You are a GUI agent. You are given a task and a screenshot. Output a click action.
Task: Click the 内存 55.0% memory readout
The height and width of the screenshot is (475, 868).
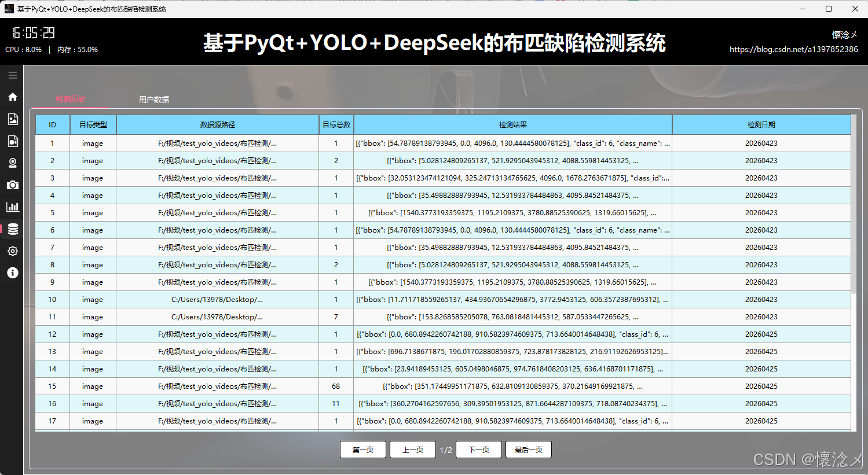point(78,50)
